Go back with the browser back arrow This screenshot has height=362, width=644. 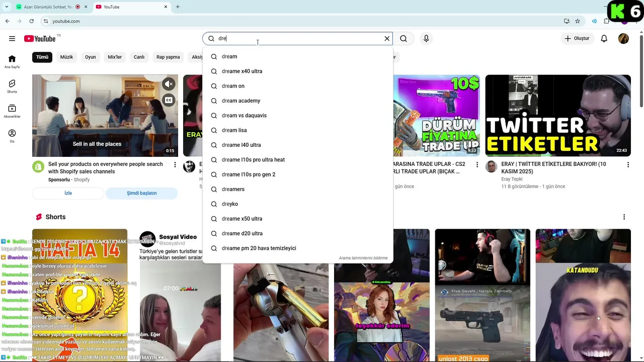pos(7,21)
